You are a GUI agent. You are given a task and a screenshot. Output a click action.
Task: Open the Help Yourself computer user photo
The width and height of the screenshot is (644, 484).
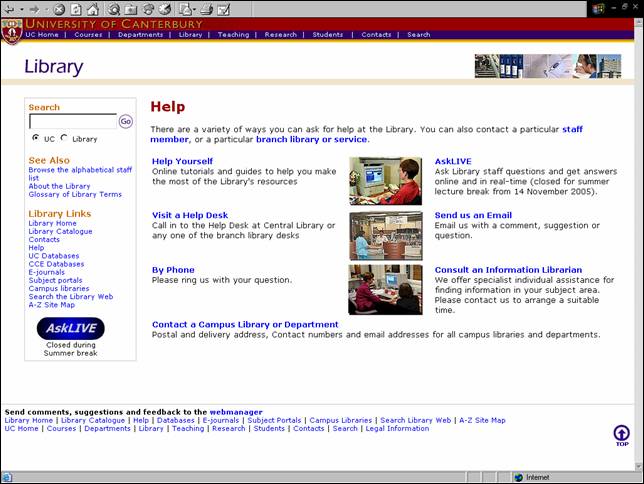coord(385,181)
